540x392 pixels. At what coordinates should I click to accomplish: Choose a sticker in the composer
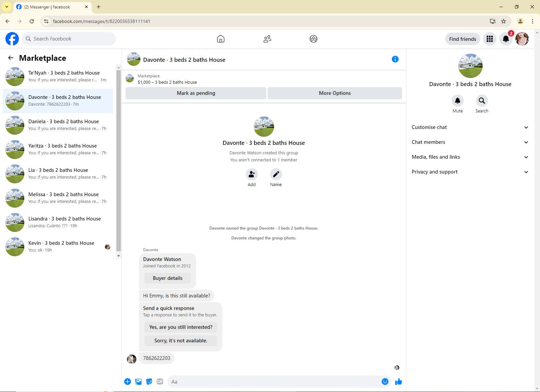click(x=149, y=382)
